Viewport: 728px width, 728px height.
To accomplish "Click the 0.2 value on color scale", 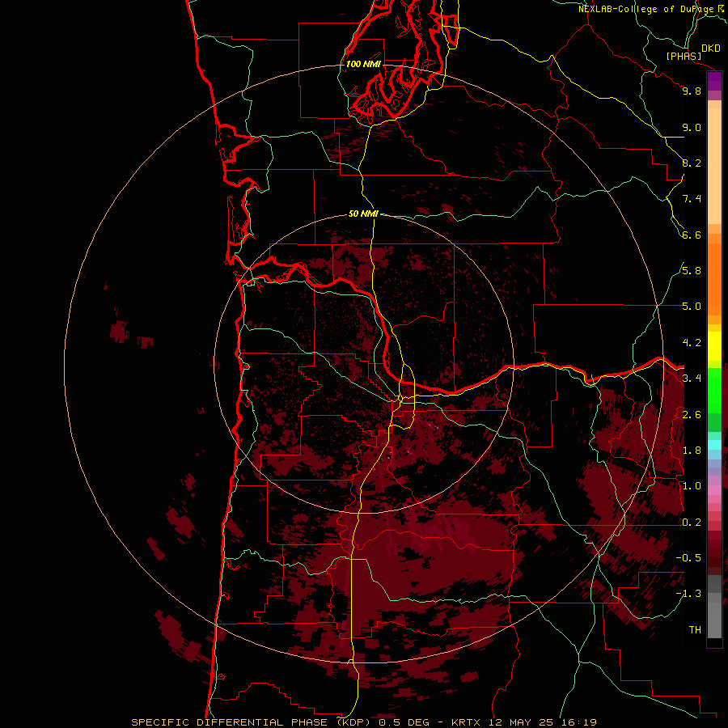I will point(692,523).
